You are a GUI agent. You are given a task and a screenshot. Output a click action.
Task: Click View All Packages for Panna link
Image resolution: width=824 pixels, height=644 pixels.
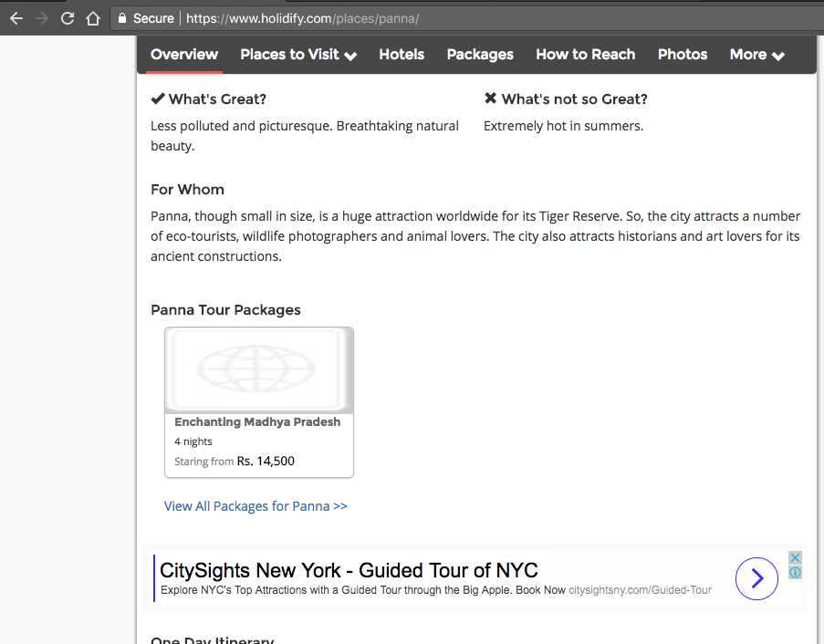coord(256,506)
